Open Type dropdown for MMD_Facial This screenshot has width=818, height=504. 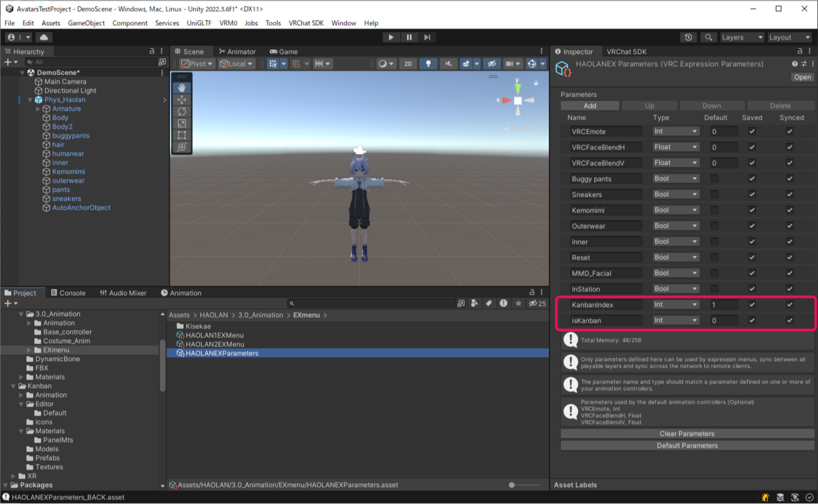pos(676,273)
